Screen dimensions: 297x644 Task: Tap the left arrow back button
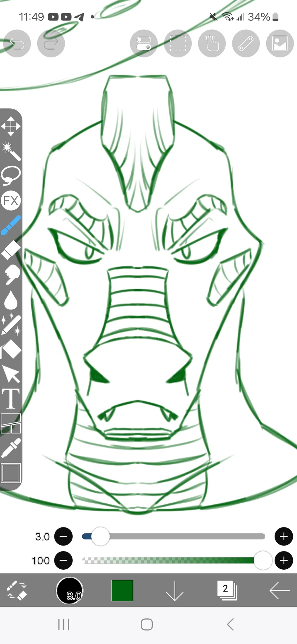pyautogui.click(x=280, y=590)
